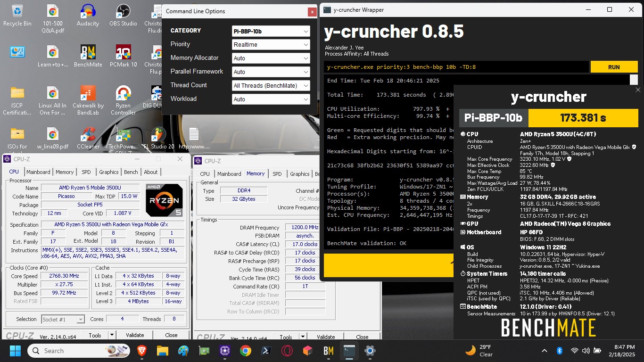Image resolution: width=644 pixels, height=362 pixels.
Task: Open File Explorer from the taskbar
Action: pos(162,351)
